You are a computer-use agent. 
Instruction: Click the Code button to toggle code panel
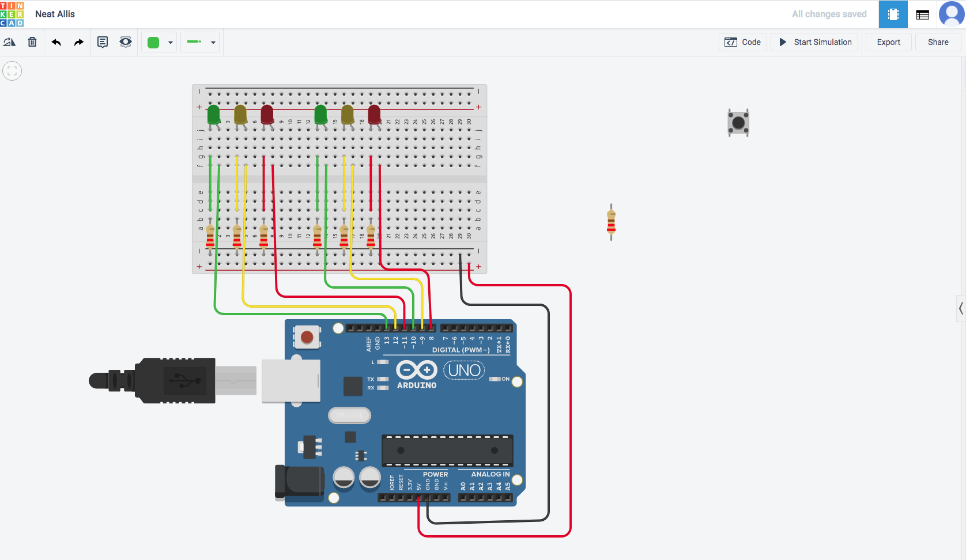click(742, 41)
